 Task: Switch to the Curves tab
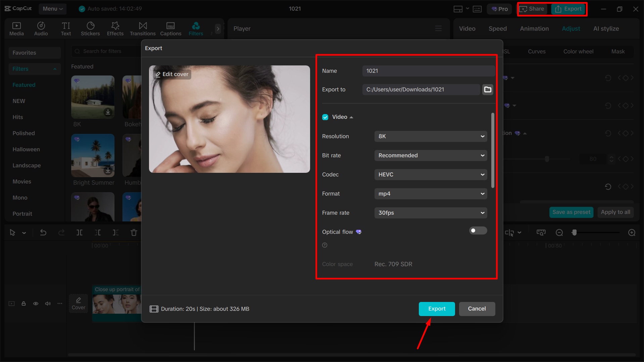click(536, 51)
